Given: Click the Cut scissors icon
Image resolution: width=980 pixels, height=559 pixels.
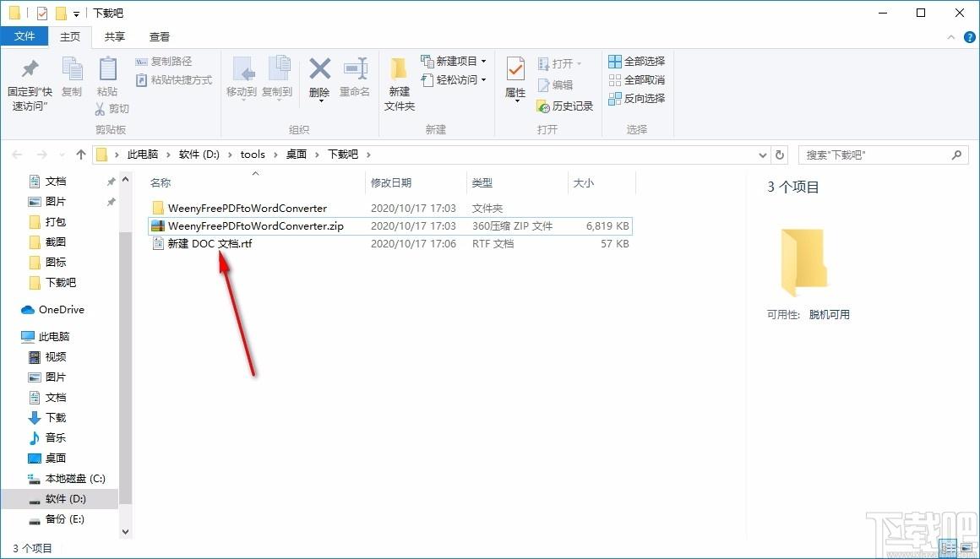Looking at the screenshot, I should coord(100,109).
